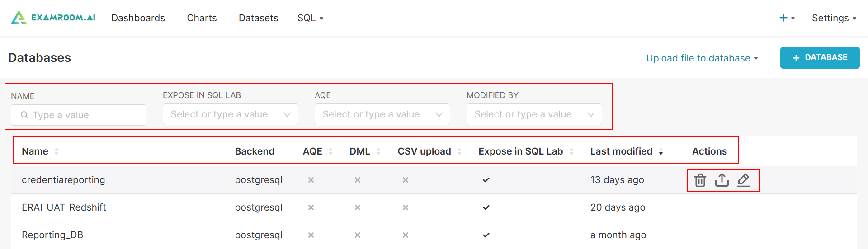Screen dimensions: 868x249
Task: Click the add DATABASE button
Action: click(820, 58)
